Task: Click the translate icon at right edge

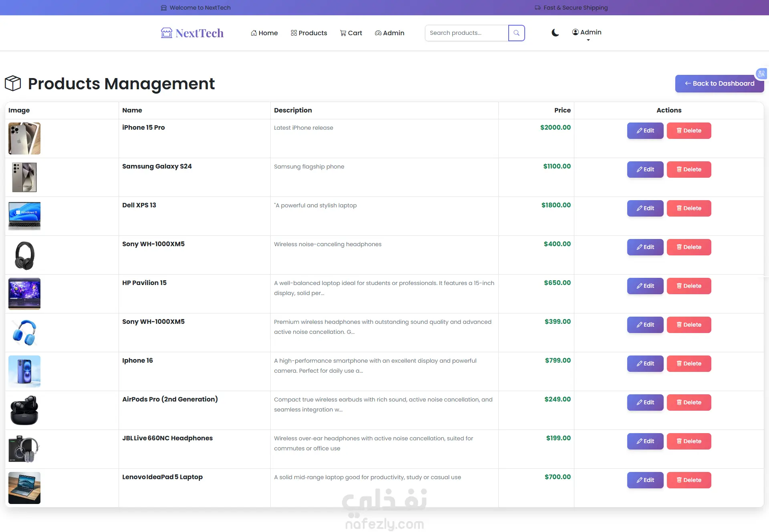Action: (761, 74)
